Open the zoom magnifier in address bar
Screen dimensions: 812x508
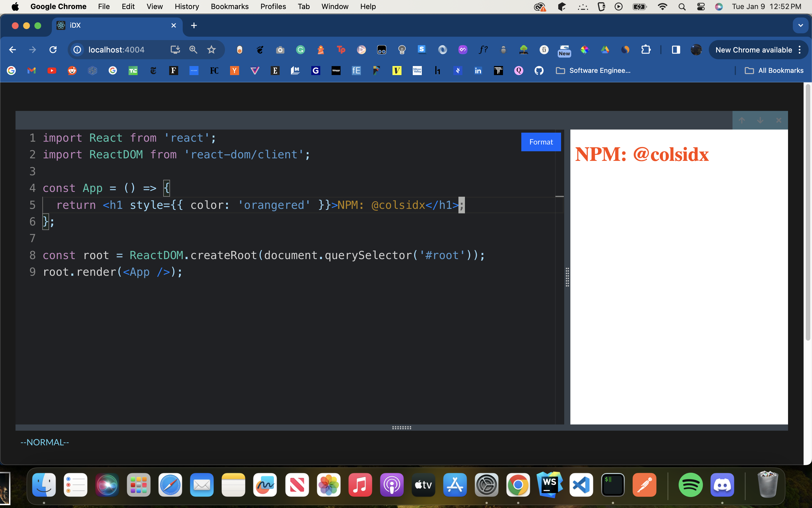[193, 50]
